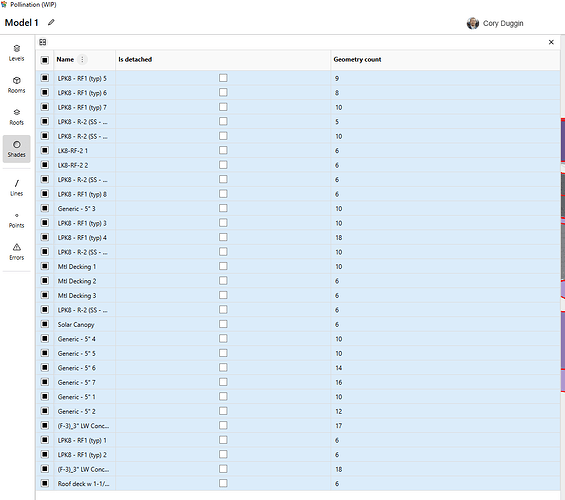Sort by Is detached column header
The width and height of the screenshot is (565, 500).
click(135, 59)
